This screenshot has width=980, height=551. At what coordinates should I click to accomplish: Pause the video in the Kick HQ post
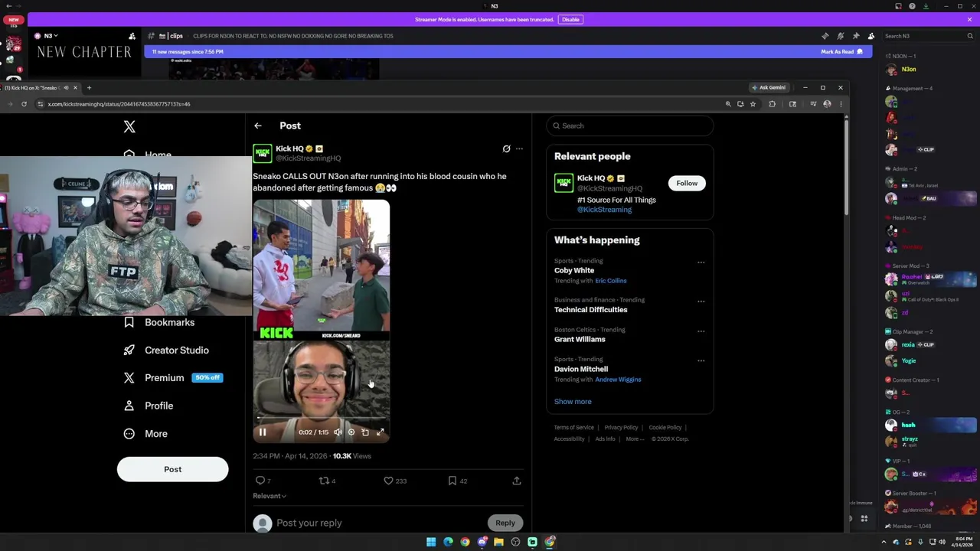262,432
